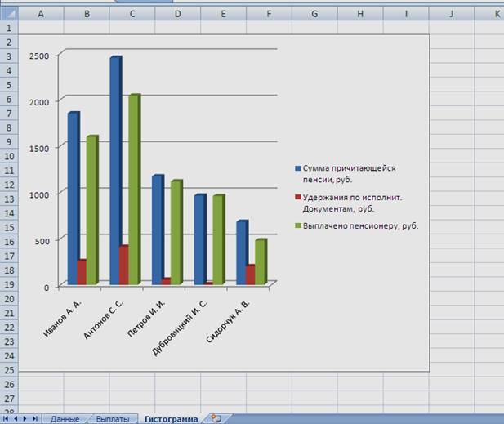Open the Данные sheet tab
This screenshot has height=424, width=504.
tap(65, 418)
